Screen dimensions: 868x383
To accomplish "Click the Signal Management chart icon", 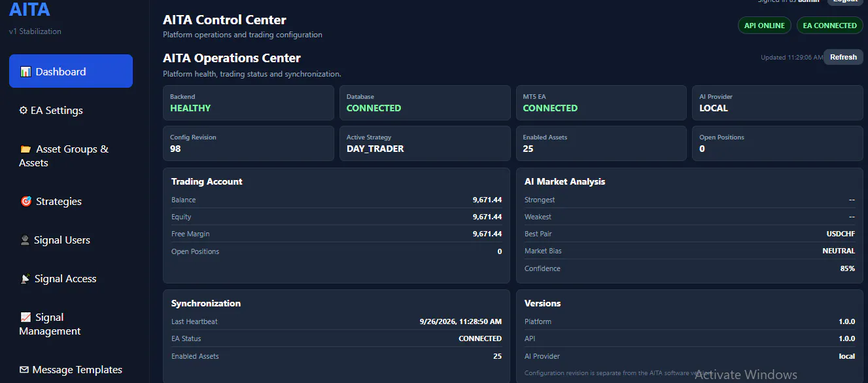I will click(x=26, y=318).
